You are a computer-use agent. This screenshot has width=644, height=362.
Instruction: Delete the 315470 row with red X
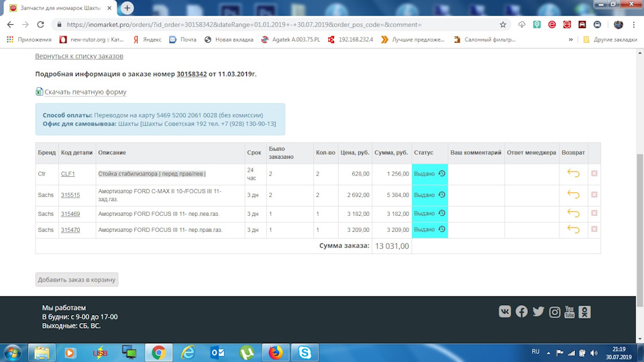594,229
